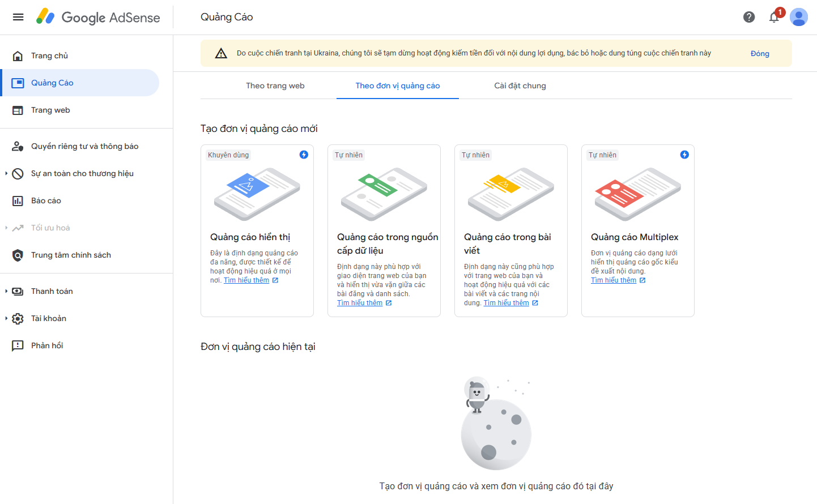Open Trung tâm chính sách shield icon
The image size is (817, 504).
18,255
